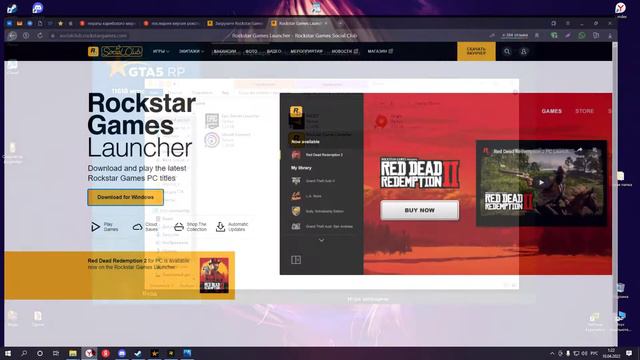Screen dimensions: 640x360
Task: Click the BUY NOW button
Action: tap(420, 210)
